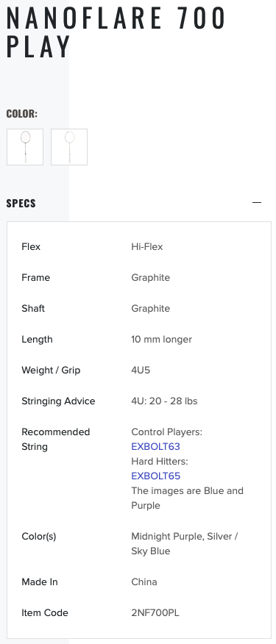Collapse SPECS using the minus icon
This screenshot has width=276, height=644.
(257, 203)
